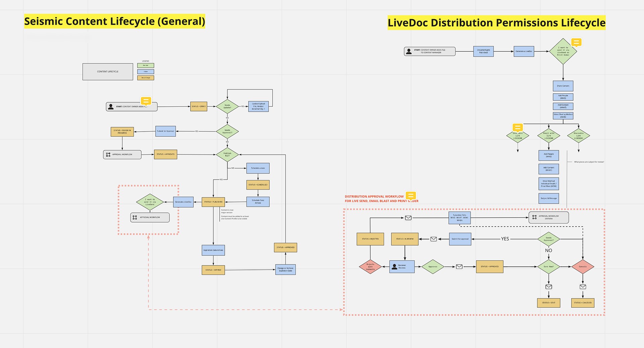Click workflow icon in Approval Workflow under LiveSend diamond

[135, 217]
